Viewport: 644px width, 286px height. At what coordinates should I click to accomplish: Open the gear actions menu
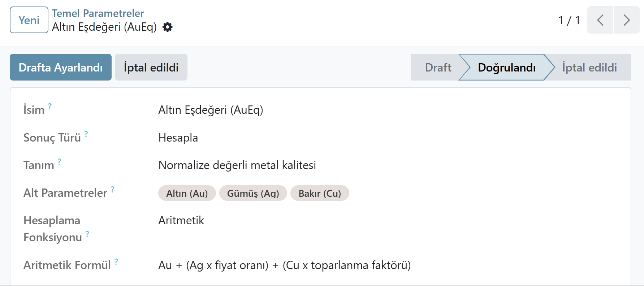(x=168, y=27)
